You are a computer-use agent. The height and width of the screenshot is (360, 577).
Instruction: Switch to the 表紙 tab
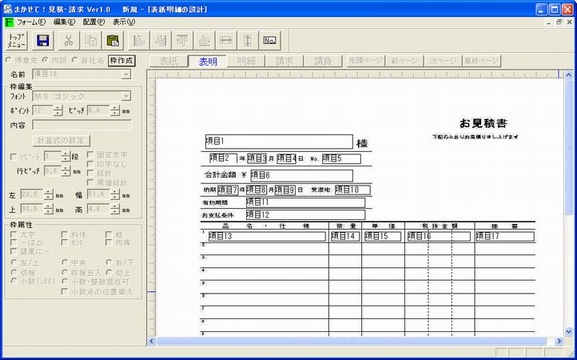169,61
